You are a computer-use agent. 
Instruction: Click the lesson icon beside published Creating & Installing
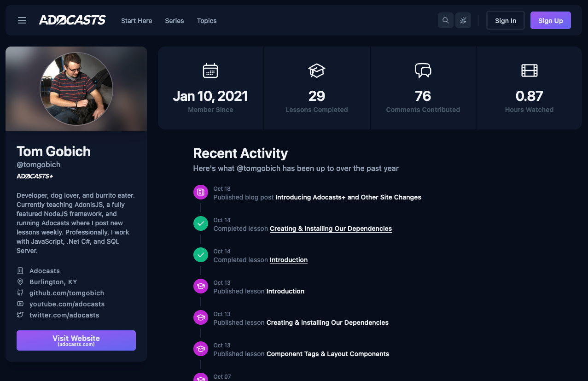[201, 317]
